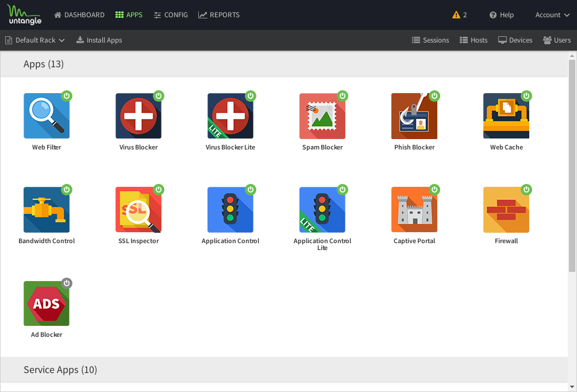Click the Web Filter label text
The height and width of the screenshot is (392, 577).
pyautogui.click(x=47, y=147)
